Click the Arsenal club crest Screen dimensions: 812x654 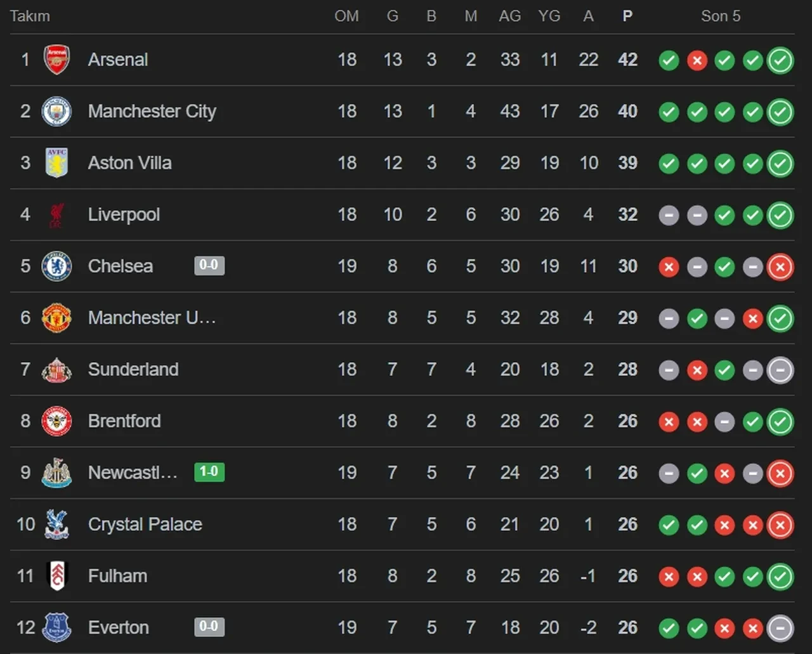(x=56, y=60)
